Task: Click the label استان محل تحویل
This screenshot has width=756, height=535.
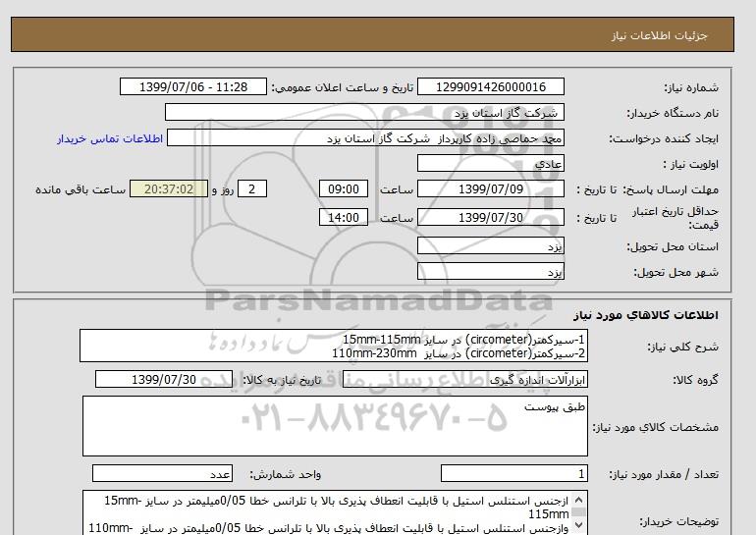Action: pyautogui.click(x=673, y=246)
